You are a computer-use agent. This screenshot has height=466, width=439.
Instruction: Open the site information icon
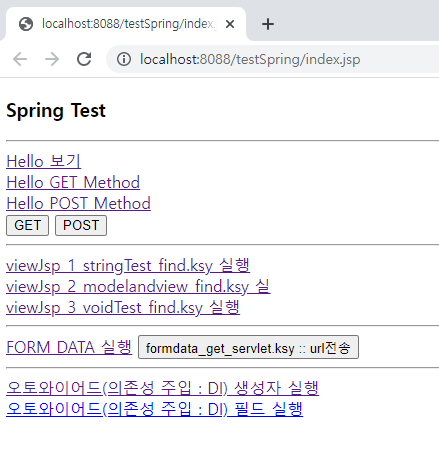pos(124,59)
